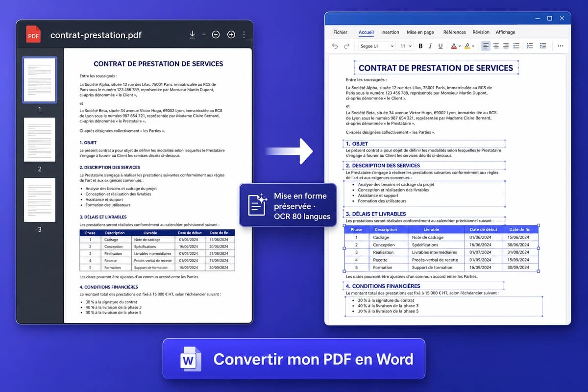Image resolution: width=588 pixels, height=392 pixels.
Task: Open the Segoe UI font dropdown
Action: point(376,46)
